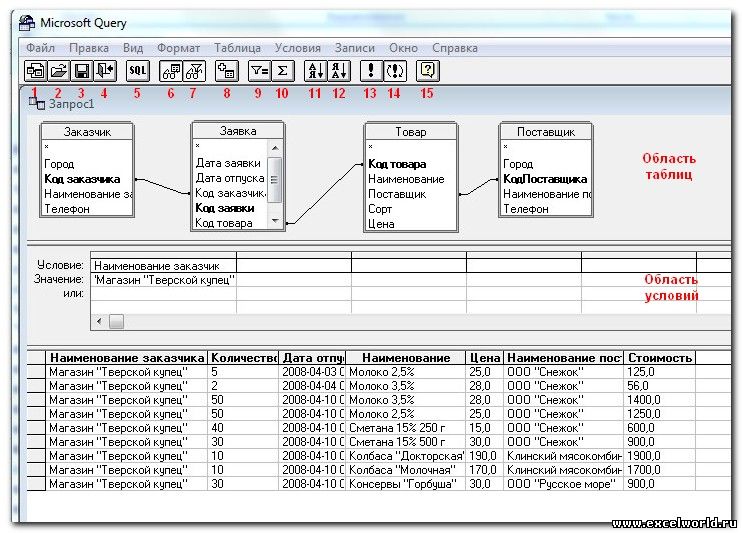Click the up arrow in Заявка field list
The height and width of the screenshot is (533, 742).
(x=275, y=148)
